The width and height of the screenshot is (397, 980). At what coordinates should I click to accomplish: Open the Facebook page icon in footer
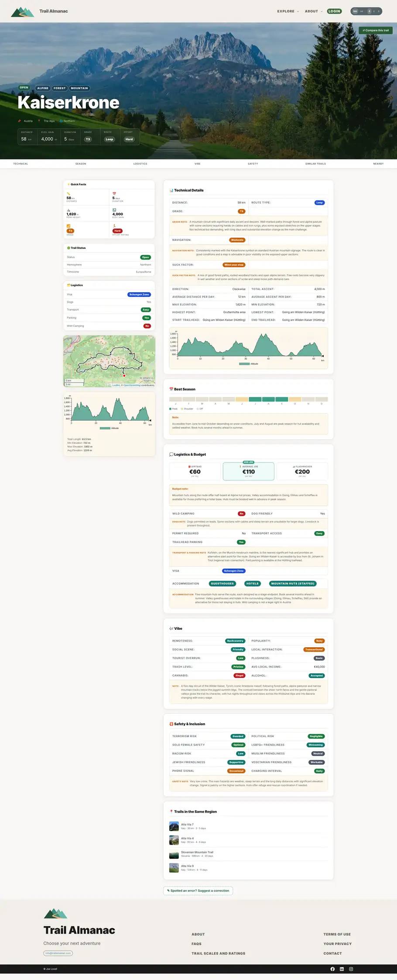(x=332, y=969)
